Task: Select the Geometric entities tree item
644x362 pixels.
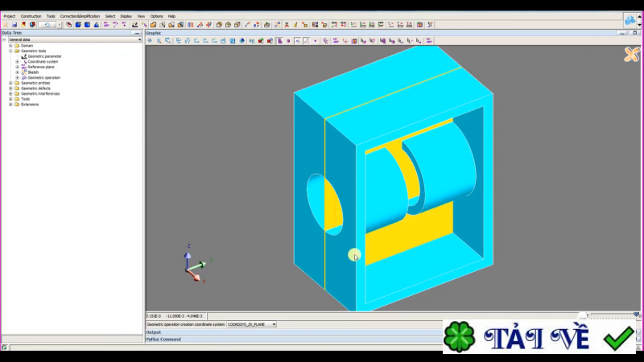Action: (x=35, y=83)
